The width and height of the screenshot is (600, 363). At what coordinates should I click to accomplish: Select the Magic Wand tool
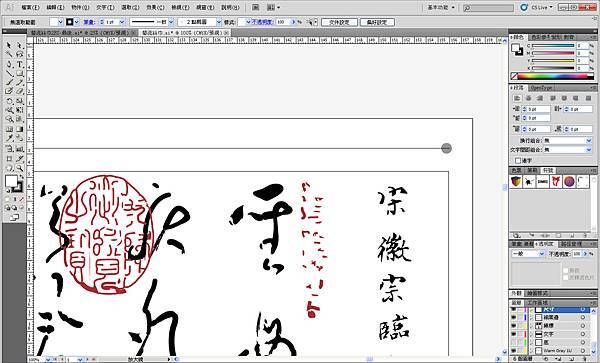[x=9, y=55]
